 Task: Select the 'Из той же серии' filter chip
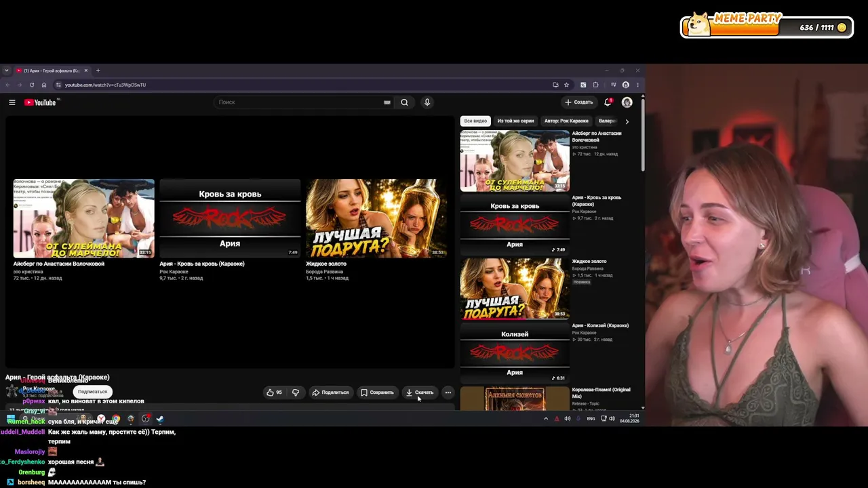click(x=515, y=121)
